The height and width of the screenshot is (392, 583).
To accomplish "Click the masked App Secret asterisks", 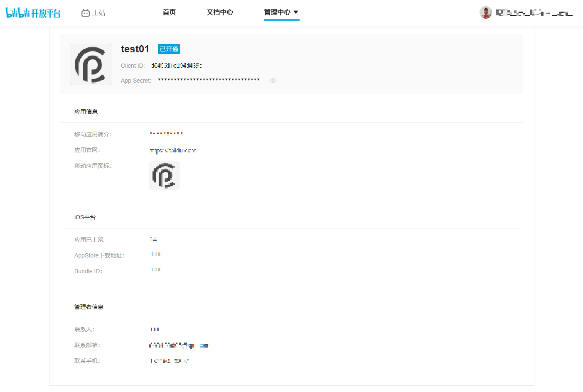I will [x=209, y=80].
